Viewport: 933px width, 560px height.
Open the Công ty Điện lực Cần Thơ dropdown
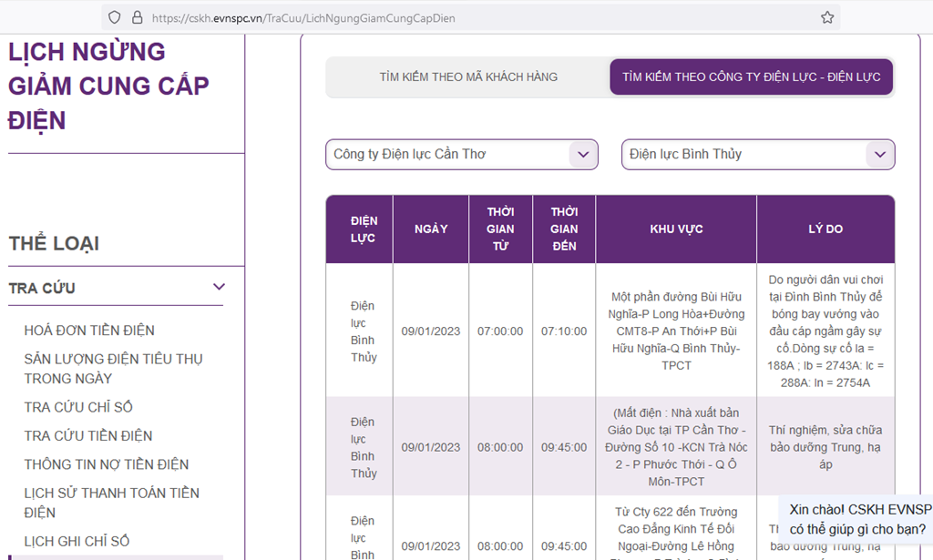click(461, 154)
